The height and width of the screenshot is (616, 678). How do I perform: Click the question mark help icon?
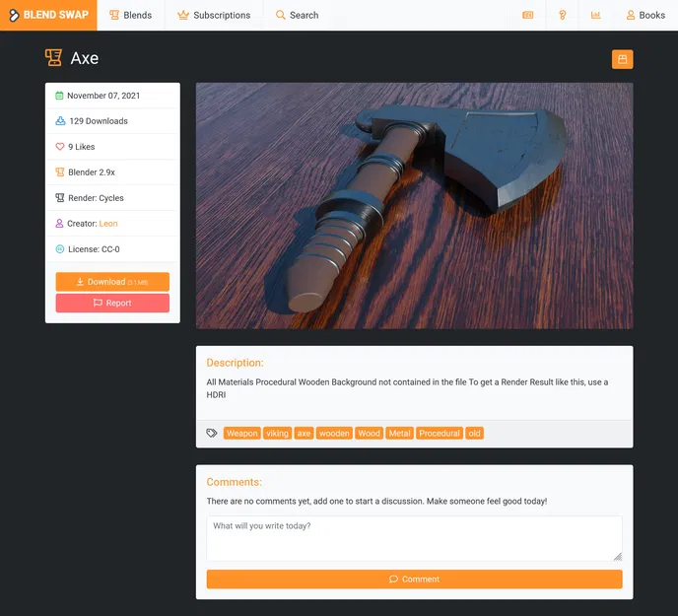tap(562, 15)
